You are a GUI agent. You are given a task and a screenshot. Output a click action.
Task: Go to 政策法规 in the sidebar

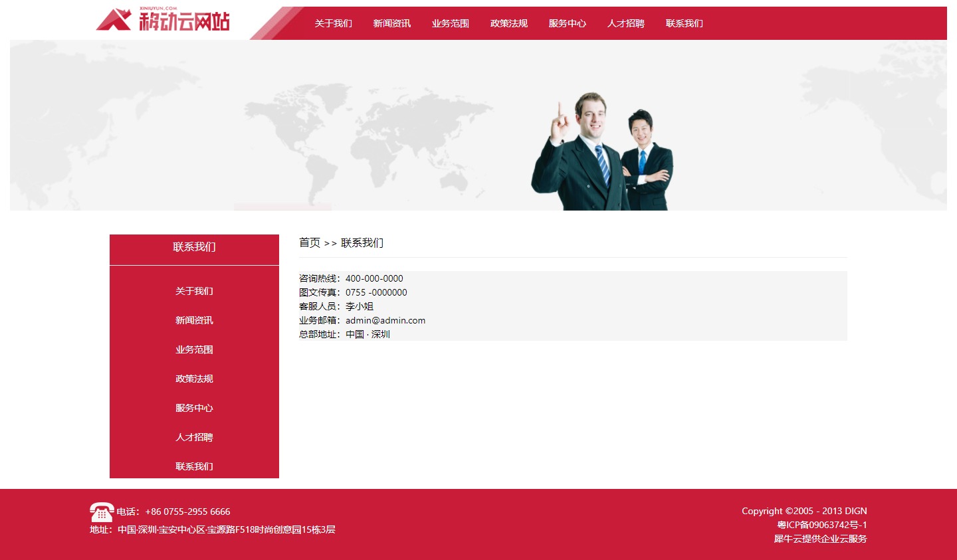tap(194, 379)
